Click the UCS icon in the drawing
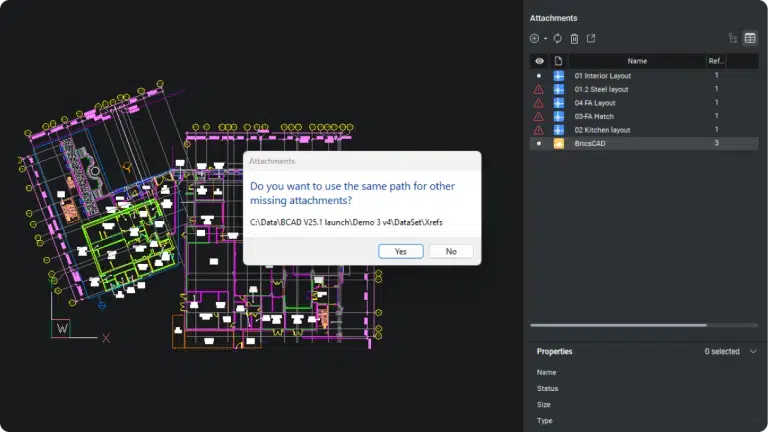This screenshot has height=432, width=768. pos(63,328)
